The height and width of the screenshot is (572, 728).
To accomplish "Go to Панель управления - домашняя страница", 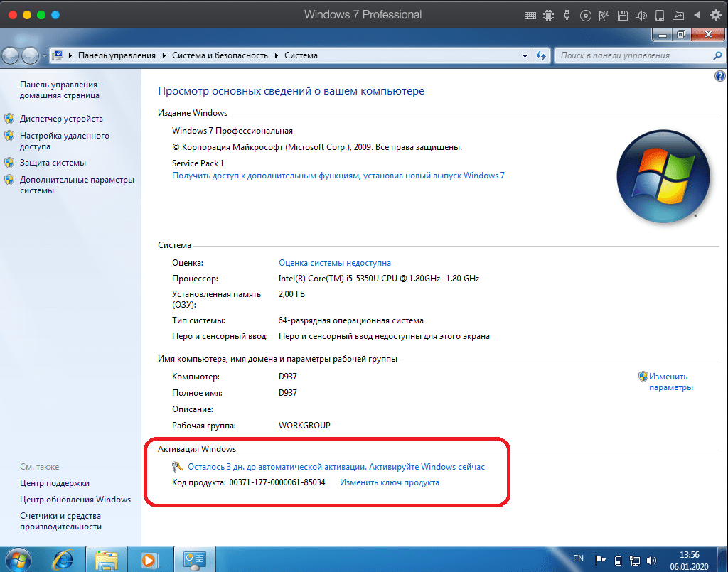I will tap(61, 90).
